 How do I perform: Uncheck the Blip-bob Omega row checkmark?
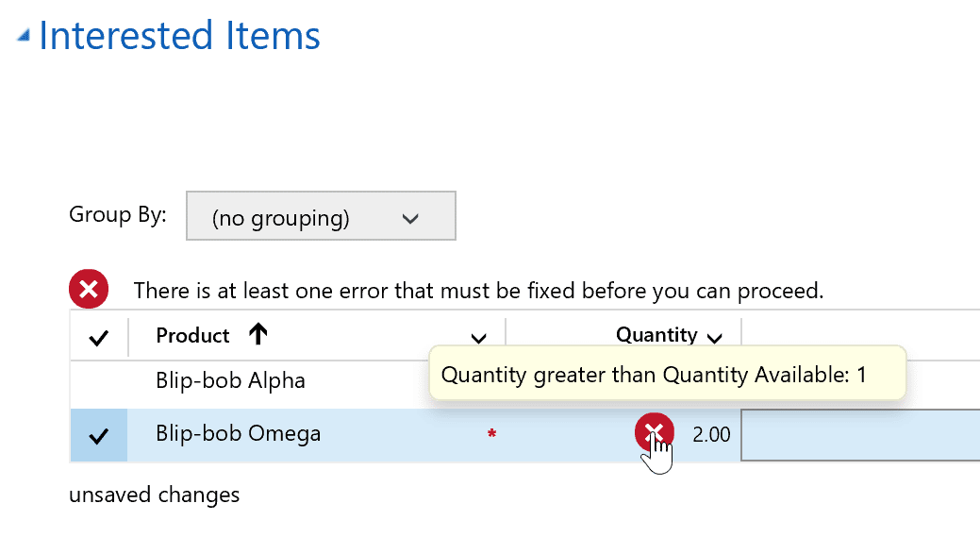[99, 435]
